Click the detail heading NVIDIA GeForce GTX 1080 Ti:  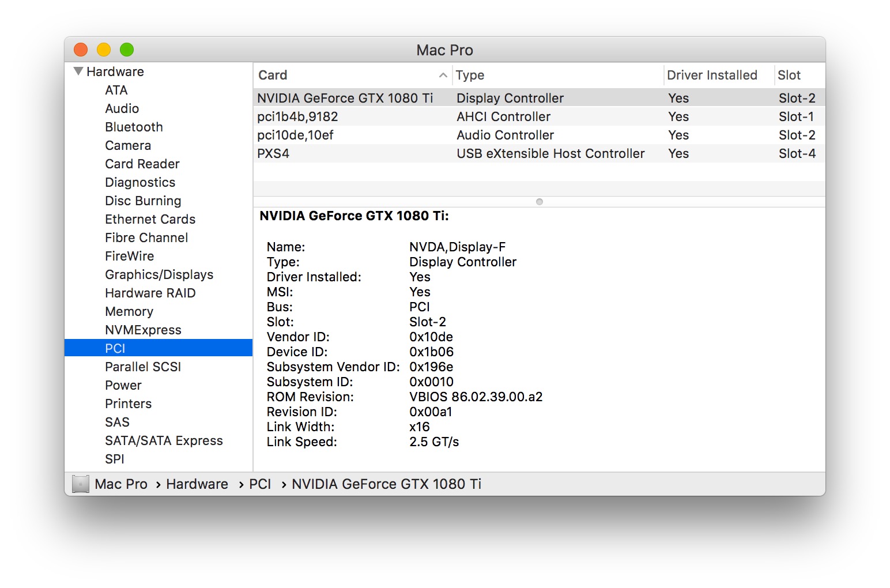click(x=354, y=216)
